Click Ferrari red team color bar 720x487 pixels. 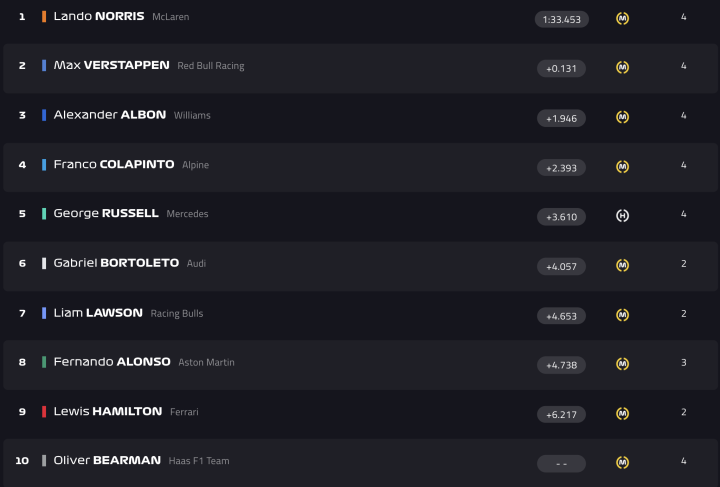44,411
